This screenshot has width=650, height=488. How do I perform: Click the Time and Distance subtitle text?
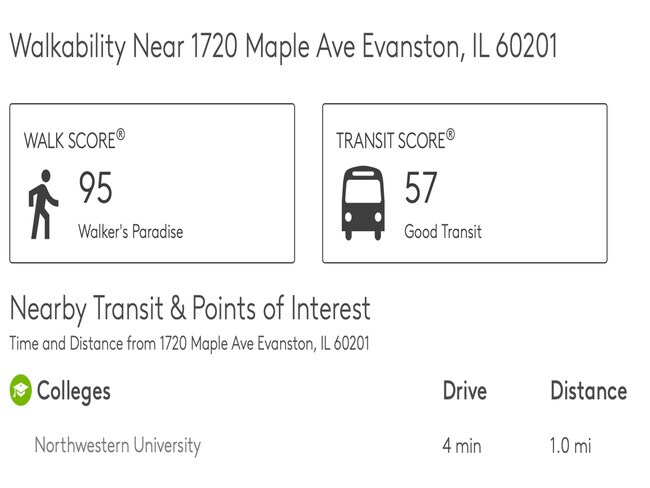(x=189, y=344)
